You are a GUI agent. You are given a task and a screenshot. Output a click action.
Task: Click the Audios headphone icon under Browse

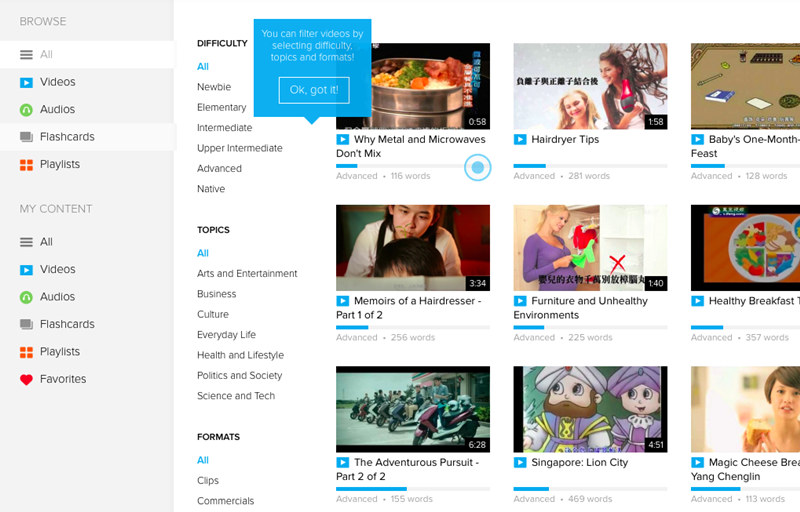coord(27,110)
